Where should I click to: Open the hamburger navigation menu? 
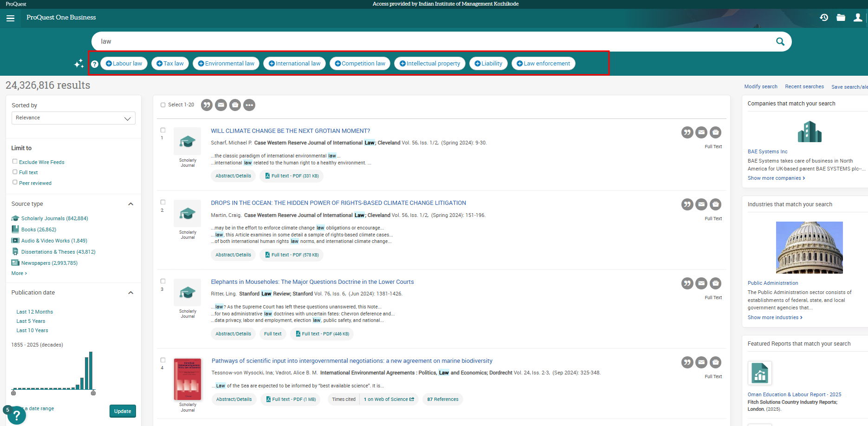tap(11, 18)
